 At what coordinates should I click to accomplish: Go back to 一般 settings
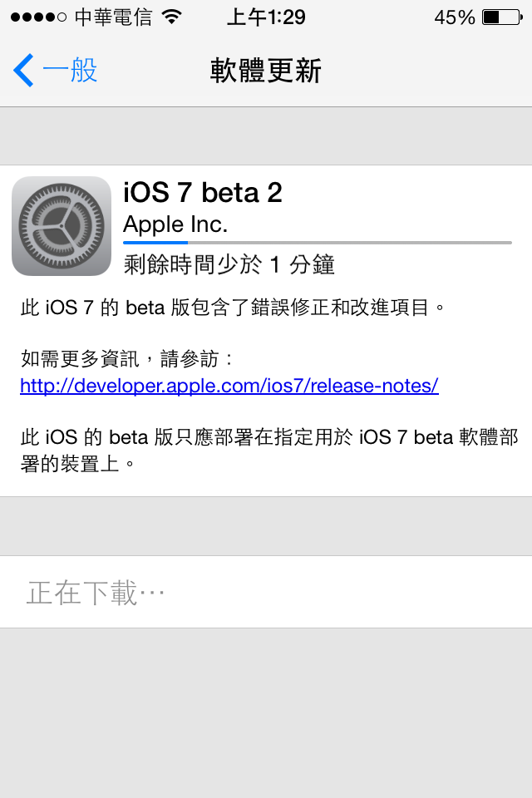[56, 70]
